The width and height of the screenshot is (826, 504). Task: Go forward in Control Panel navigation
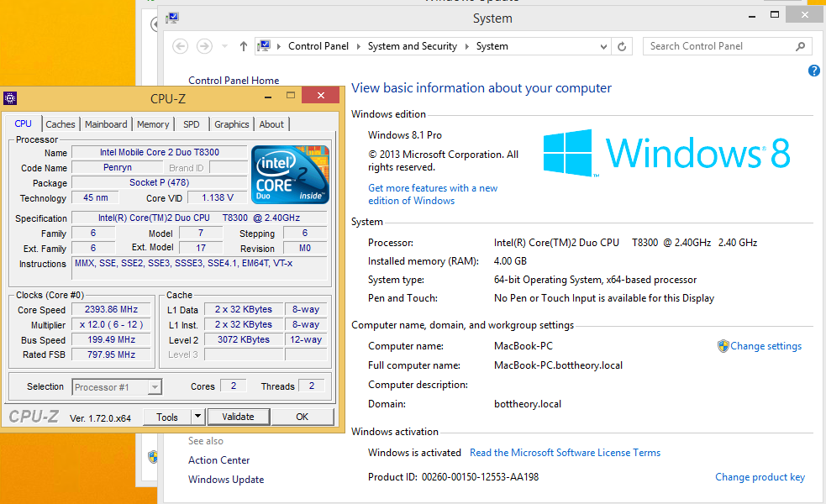click(204, 46)
